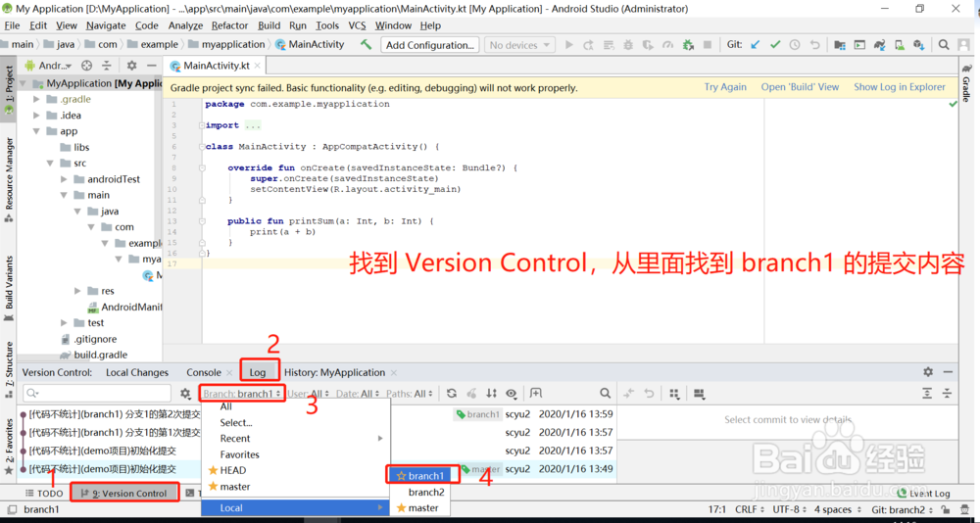
Task: Open the Paths: All filter dropdown
Action: click(x=410, y=394)
